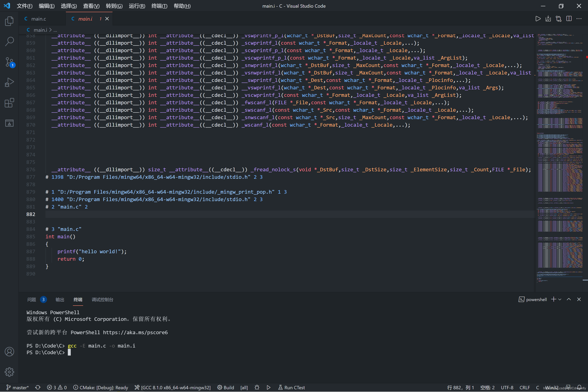
Task: Open the Extensions view
Action: coord(9,103)
